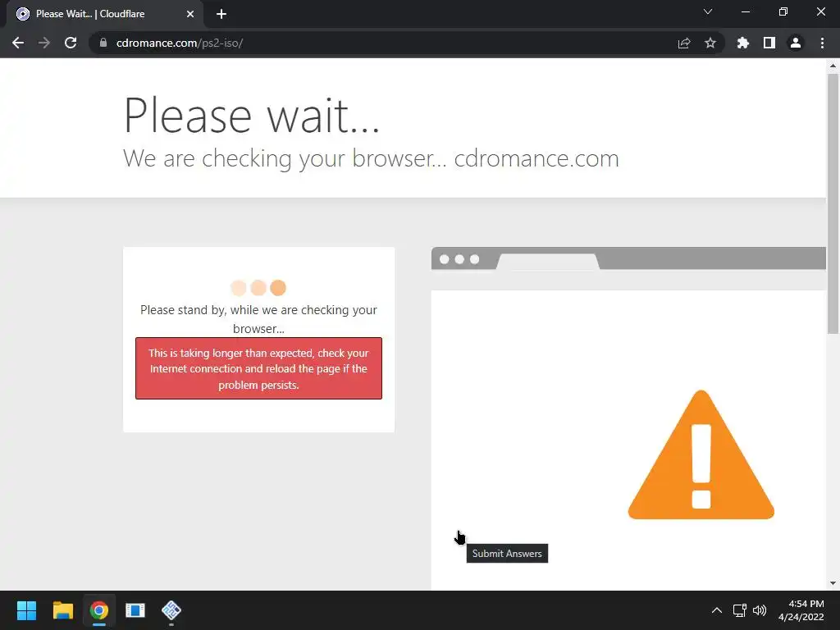Open the Chrome profile menu
Screen dimensions: 840x630
coord(796,43)
